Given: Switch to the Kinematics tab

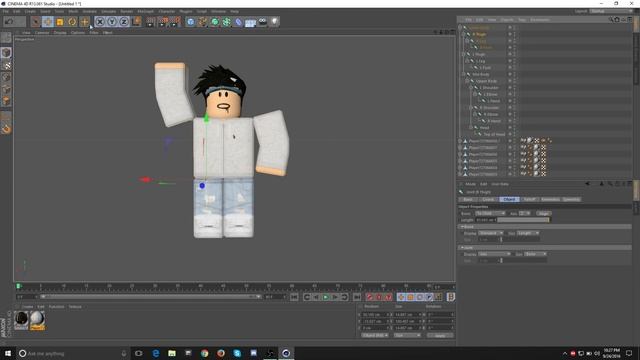Looking at the screenshot, I should tap(550, 199).
